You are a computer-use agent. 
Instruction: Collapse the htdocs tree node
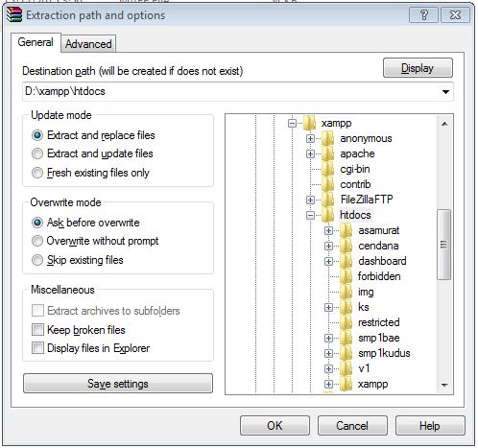[310, 215]
